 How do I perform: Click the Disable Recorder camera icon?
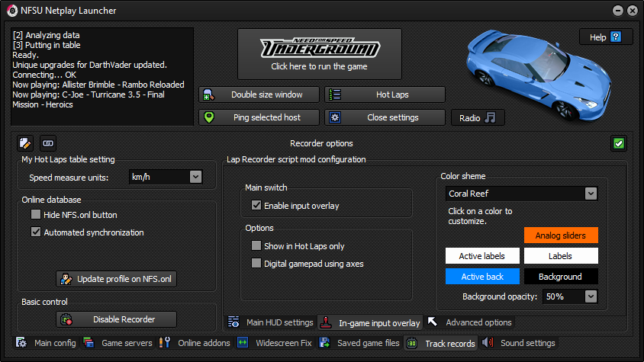coord(66,319)
